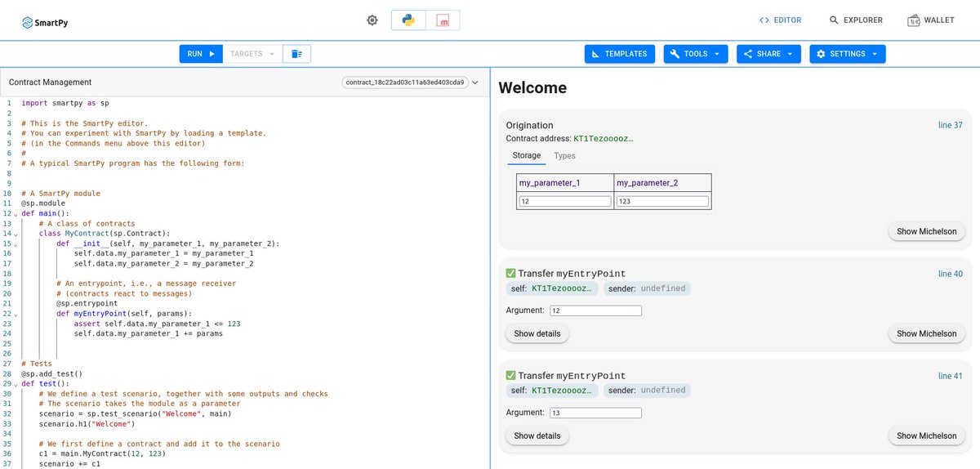Jump to line 41 link
Screen dimensions: 980x469
951,376
